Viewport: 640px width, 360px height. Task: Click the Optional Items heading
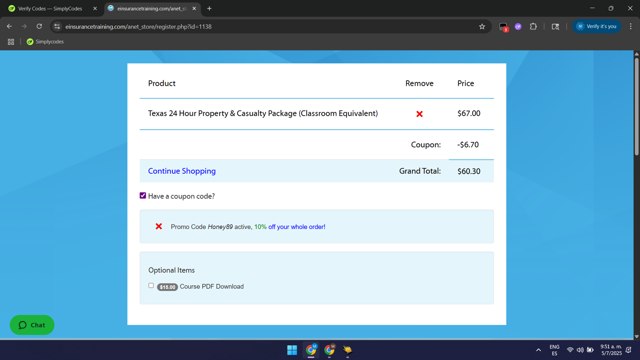171,270
